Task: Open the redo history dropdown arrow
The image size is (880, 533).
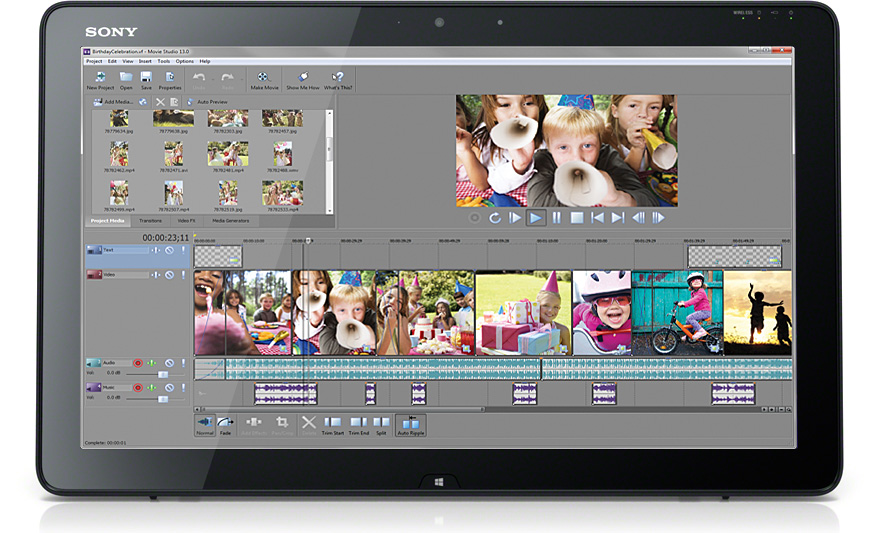Action: click(x=241, y=80)
